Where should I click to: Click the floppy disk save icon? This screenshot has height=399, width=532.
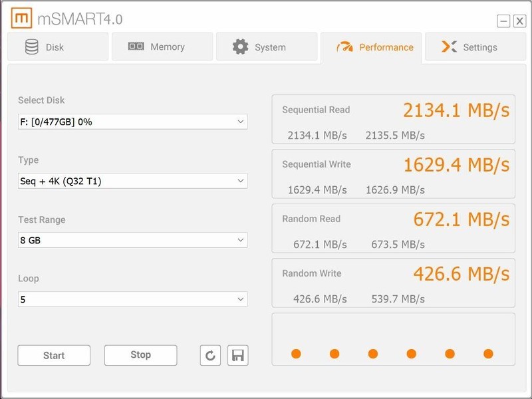coord(237,355)
